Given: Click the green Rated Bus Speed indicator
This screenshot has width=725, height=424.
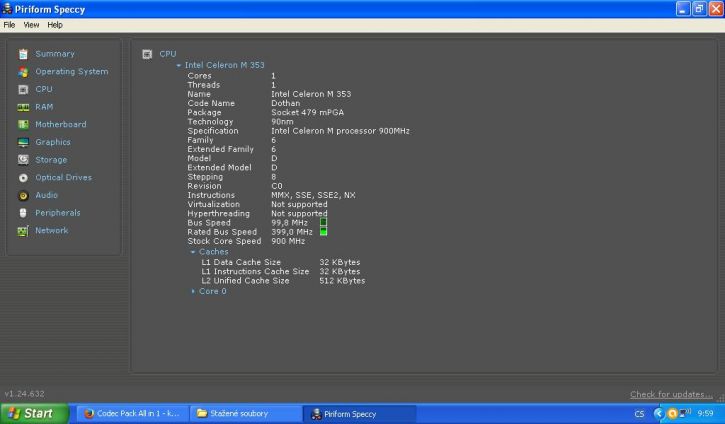Looking at the screenshot, I should click(x=323, y=231).
